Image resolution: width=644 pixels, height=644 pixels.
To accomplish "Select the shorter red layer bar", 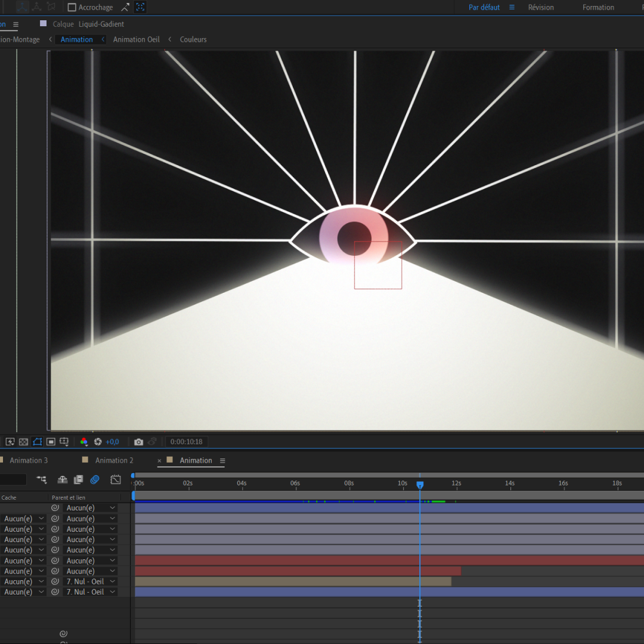I will pos(298,571).
